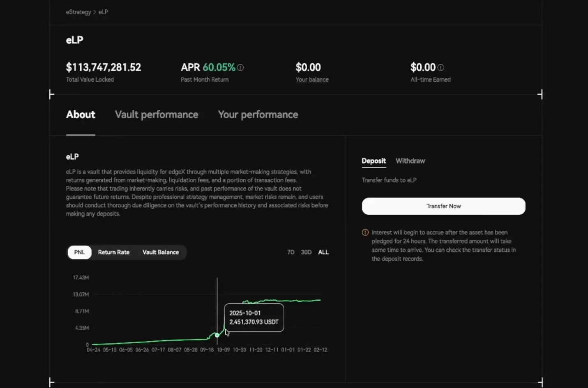
Task: Click the 2025-10-01 chart tooltip
Action: (254, 317)
